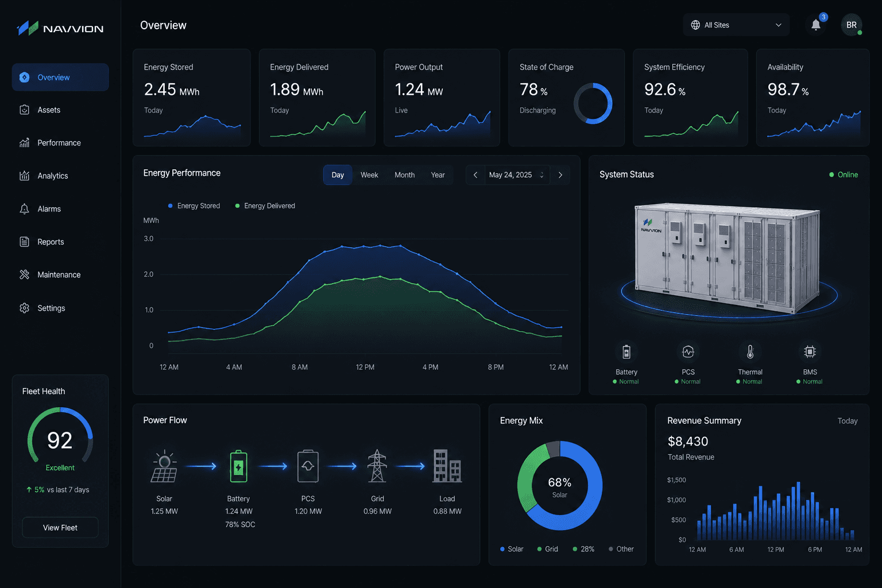882x588 pixels.
Task: Open notifications bell
Action: pos(816,25)
